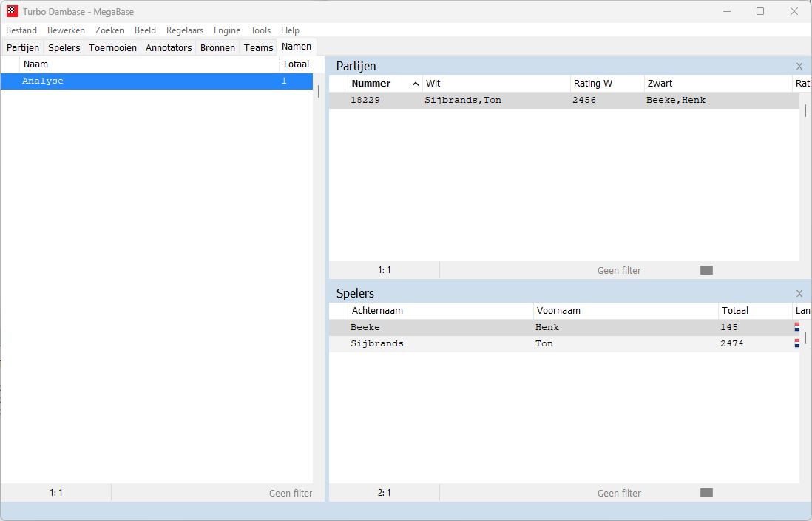Viewport: 812px width, 521px height.
Task: Open the Regelaars menu
Action: [184, 30]
